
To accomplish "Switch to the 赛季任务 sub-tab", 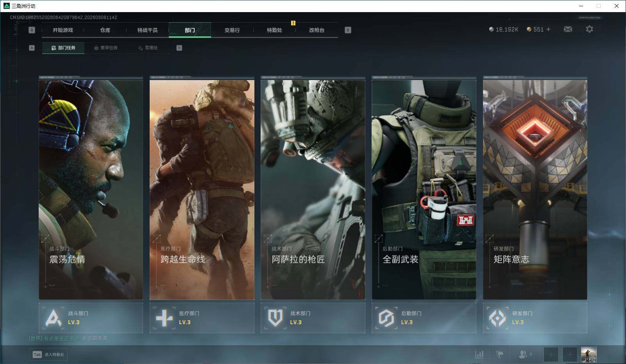I will click(x=106, y=48).
